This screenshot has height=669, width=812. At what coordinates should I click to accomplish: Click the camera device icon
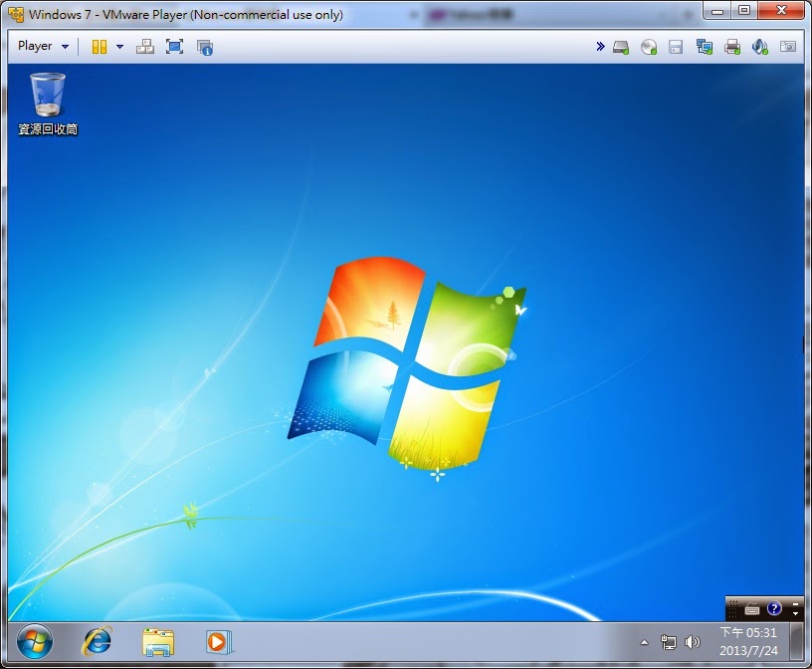click(x=788, y=47)
